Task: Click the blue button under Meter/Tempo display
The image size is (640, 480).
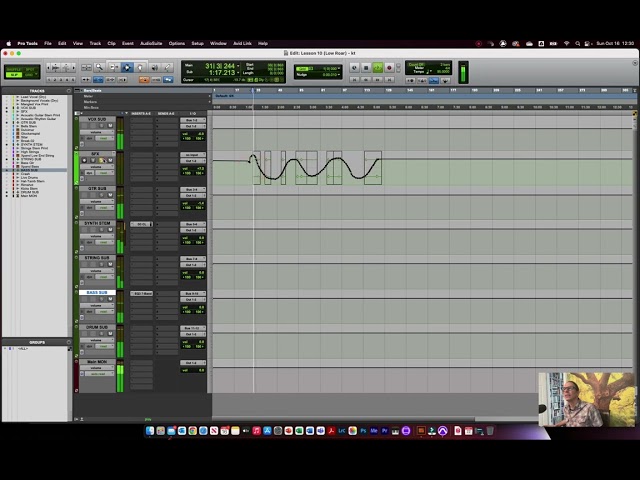Action: click(x=434, y=80)
